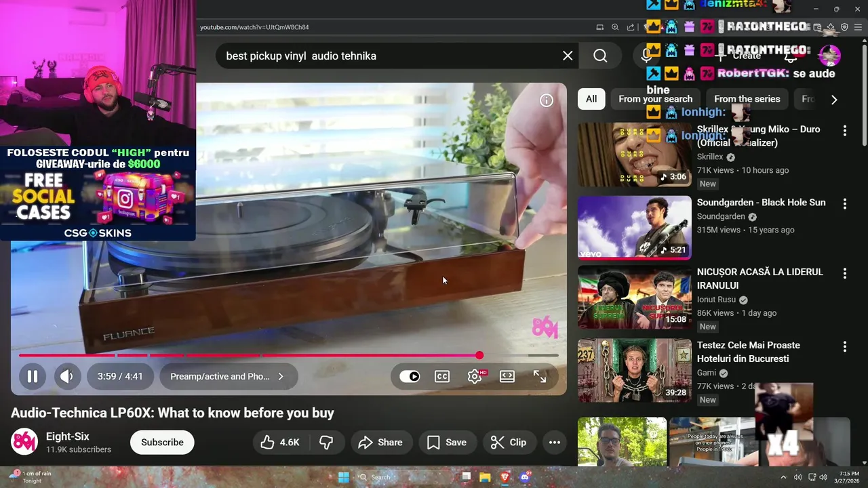This screenshot has height=488, width=868.
Task: Click the red scrubber on the progress bar
Action: pos(479,355)
